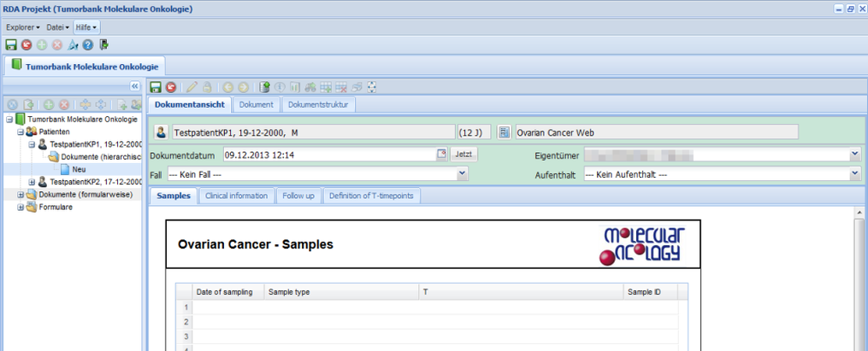Click the database upload icon in the document toolbar
This screenshot has height=351, width=868.
click(x=265, y=87)
